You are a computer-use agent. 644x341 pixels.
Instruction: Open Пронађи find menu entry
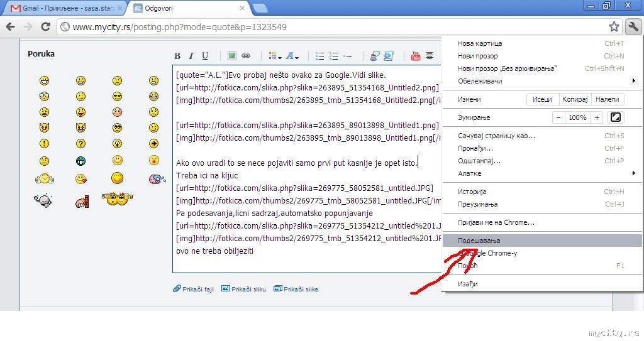[542, 148]
